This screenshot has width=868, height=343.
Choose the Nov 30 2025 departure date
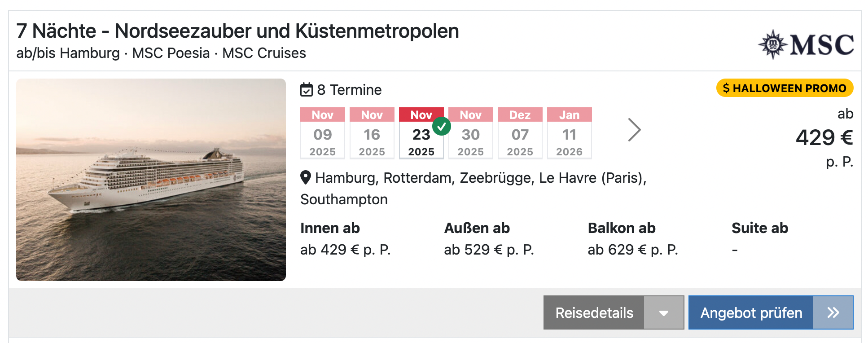click(x=471, y=133)
